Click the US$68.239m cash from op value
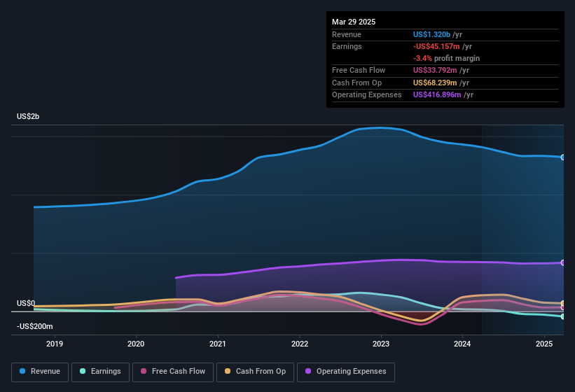The image size is (575, 392). 435,83
